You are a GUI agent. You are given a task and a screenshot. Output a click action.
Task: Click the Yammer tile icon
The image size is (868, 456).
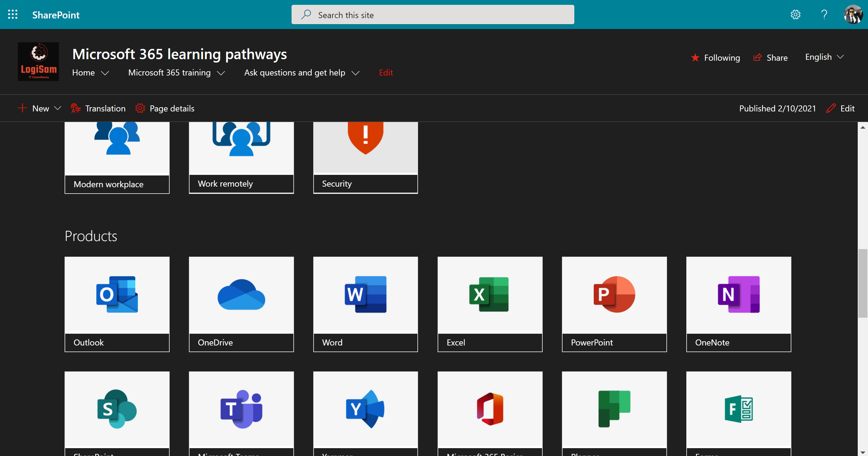pyautogui.click(x=365, y=409)
